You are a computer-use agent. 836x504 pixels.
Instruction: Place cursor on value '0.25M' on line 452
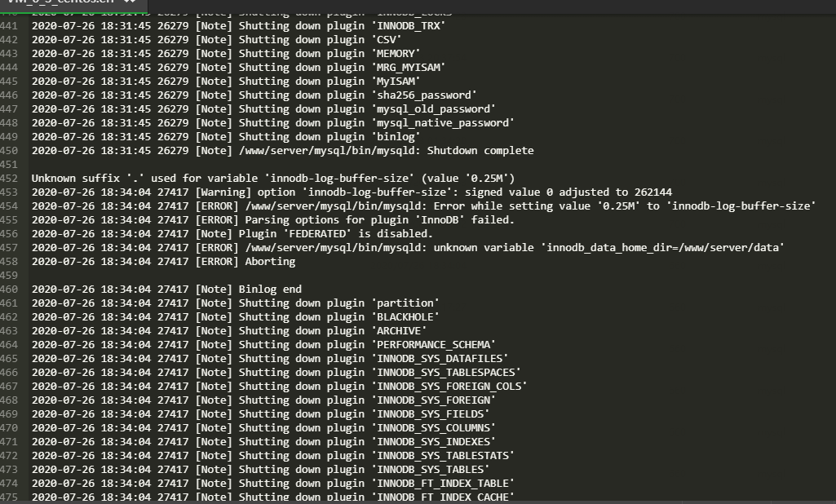(487, 178)
